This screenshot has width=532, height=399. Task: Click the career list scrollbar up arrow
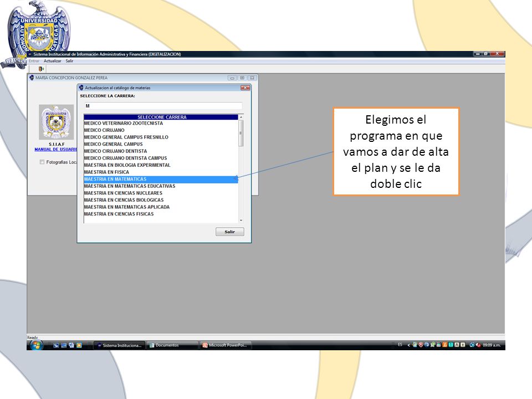click(x=241, y=117)
